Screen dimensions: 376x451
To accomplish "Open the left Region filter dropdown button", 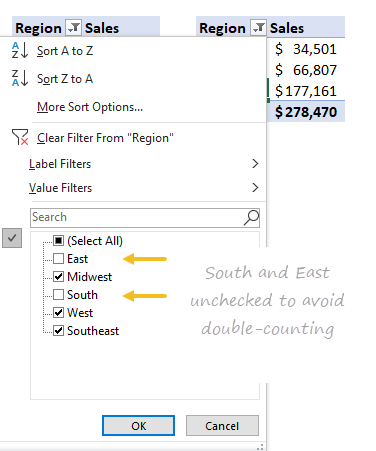I will point(73,27).
